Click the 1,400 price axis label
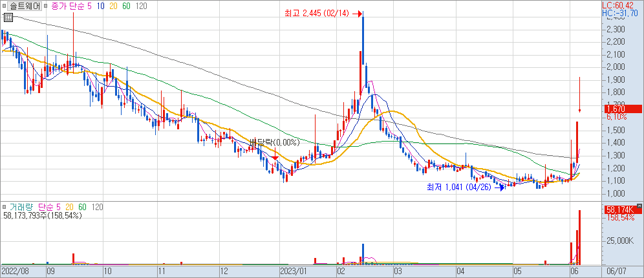This screenshot has width=644, height=278. tap(617, 143)
